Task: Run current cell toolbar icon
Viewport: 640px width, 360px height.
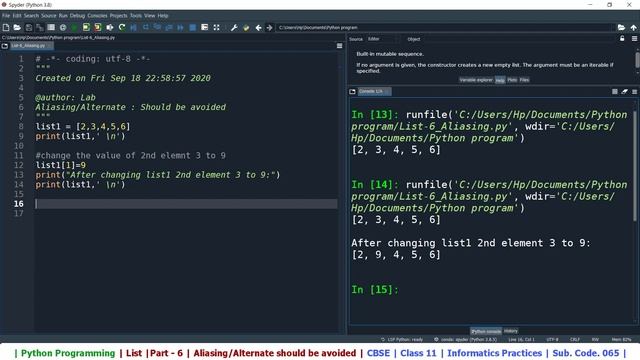Action: pos(86,27)
